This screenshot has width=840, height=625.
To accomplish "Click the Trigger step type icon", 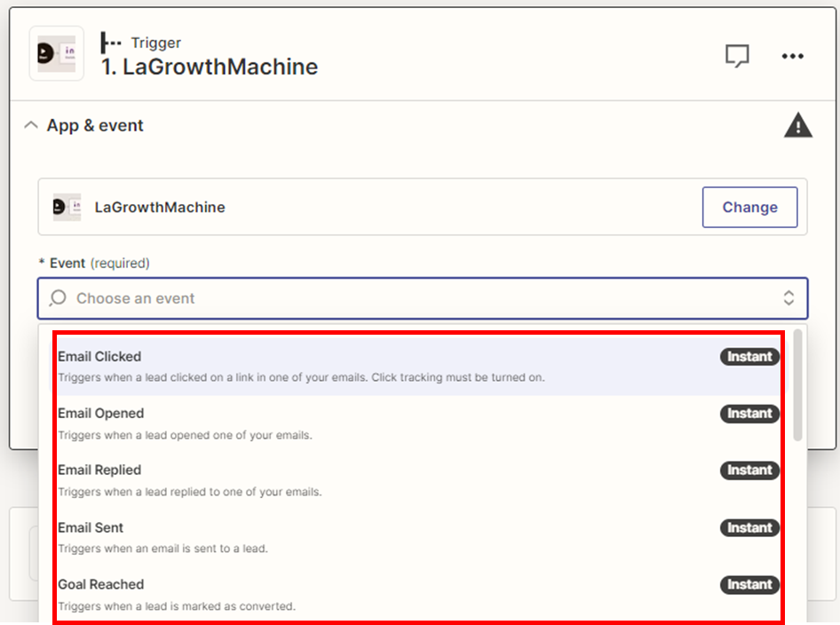I will (111, 43).
